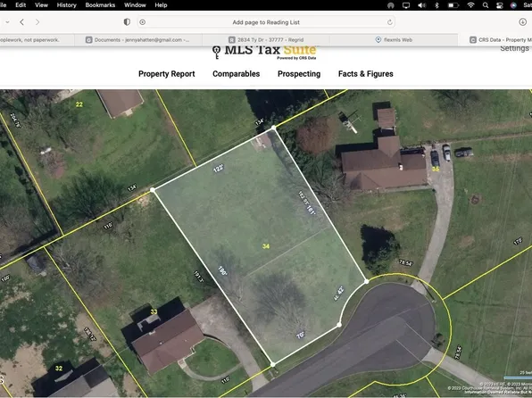Click the 190' boundary measurement label
Viewport: 532px width, 398px height.
(222, 270)
